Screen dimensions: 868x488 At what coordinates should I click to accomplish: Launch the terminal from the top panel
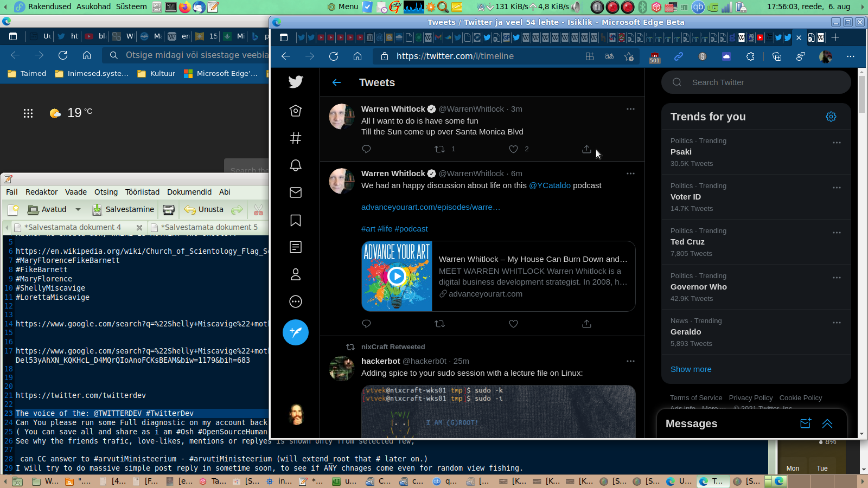(170, 7)
